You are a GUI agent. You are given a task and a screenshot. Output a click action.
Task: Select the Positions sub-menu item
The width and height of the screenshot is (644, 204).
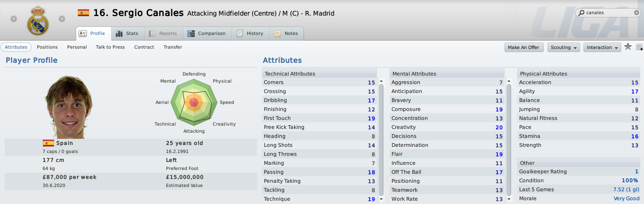pyautogui.click(x=47, y=47)
